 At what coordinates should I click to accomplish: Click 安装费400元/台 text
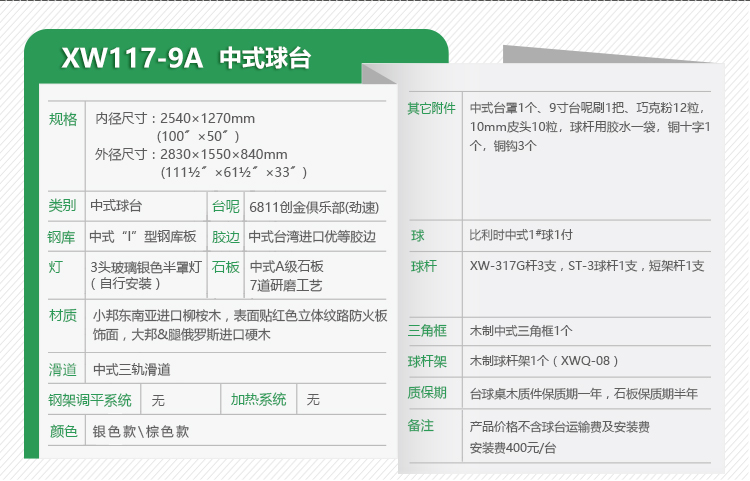513,448
